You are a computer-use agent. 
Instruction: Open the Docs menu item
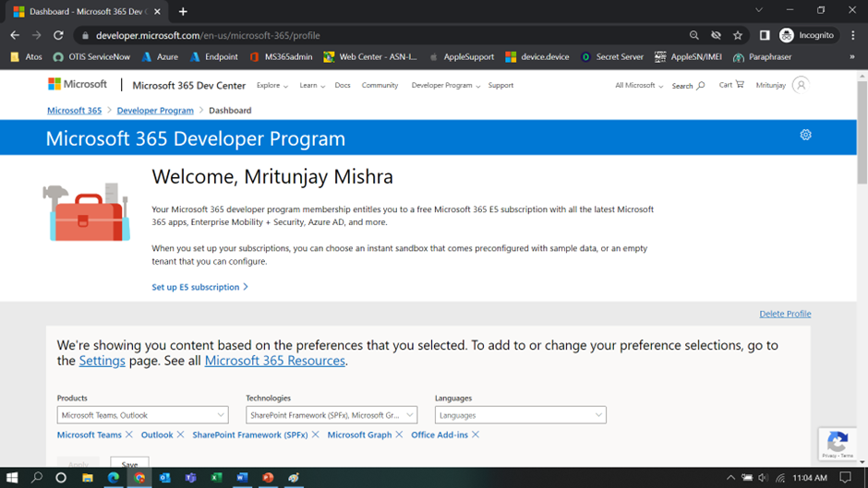point(342,85)
